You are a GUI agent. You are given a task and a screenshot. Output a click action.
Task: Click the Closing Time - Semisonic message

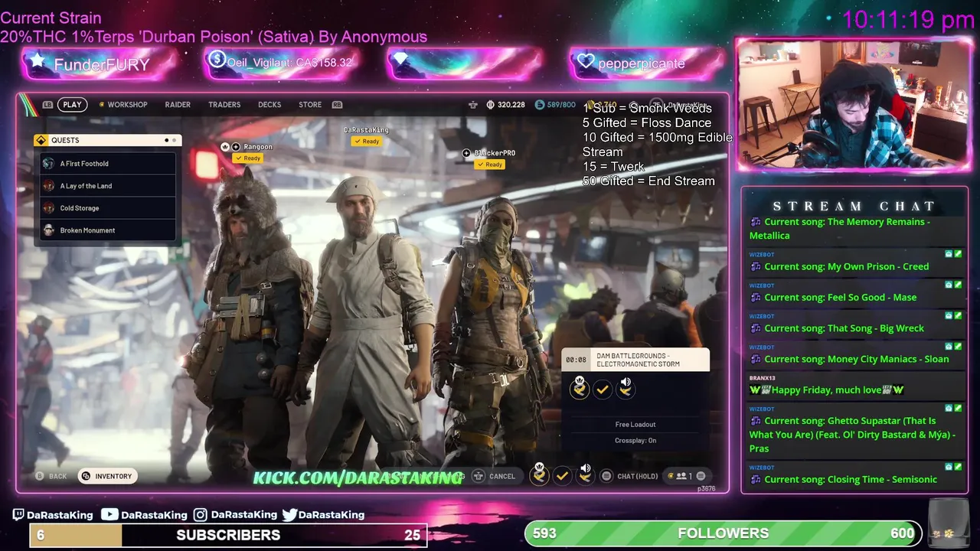click(x=856, y=474)
